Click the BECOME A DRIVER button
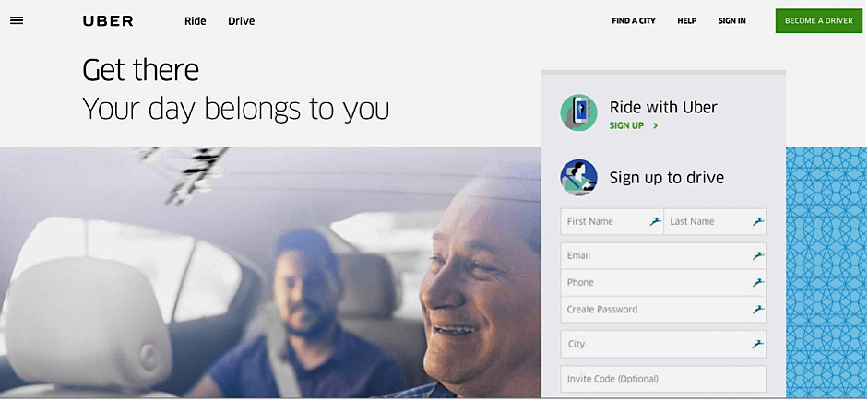The height and width of the screenshot is (400, 868). (819, 20)
